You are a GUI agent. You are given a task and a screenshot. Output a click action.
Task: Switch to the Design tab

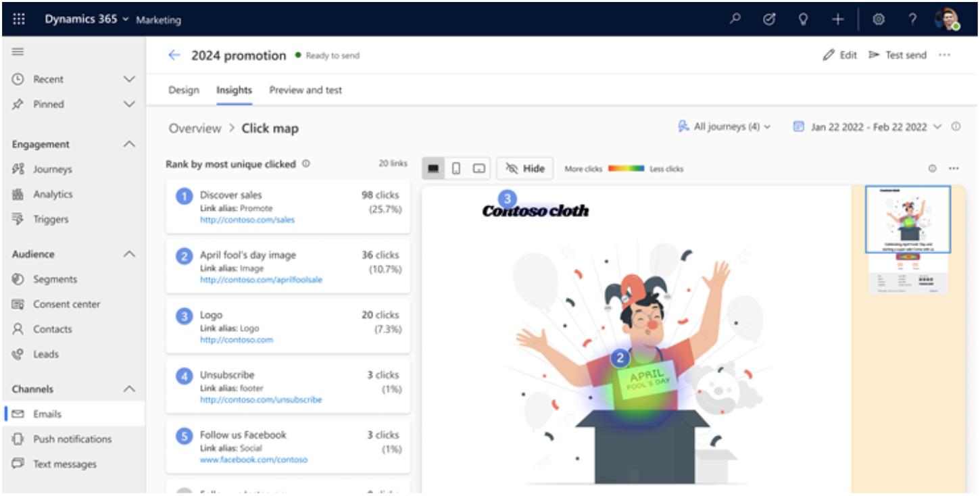pos(184,90)
